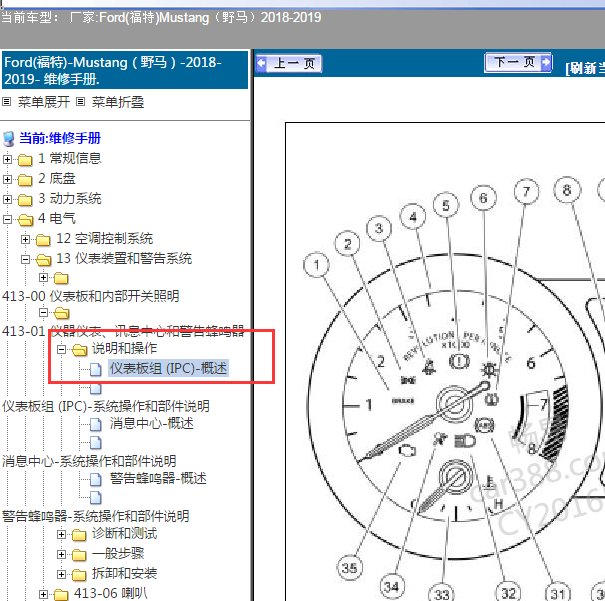Click the 诊断和测试 folder icon
Image resolution: width=605 pixels, height=601 pixels.
[x=79, y=535]
